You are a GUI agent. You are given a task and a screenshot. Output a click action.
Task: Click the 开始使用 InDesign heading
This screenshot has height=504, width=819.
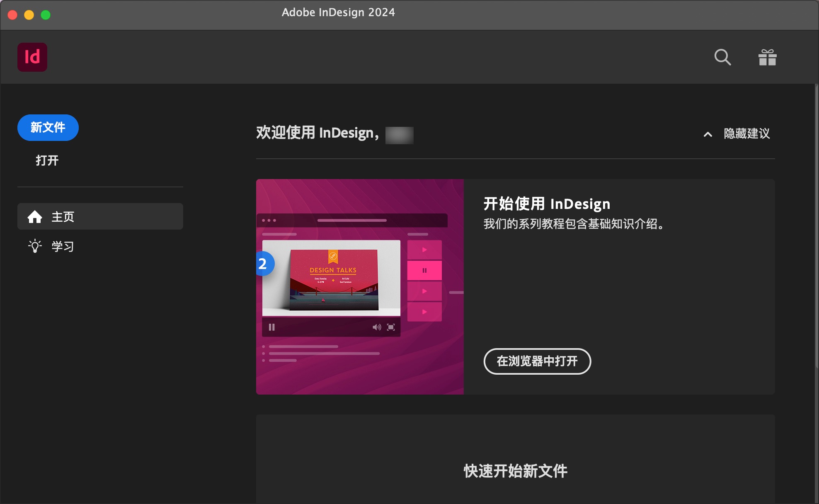547,204
